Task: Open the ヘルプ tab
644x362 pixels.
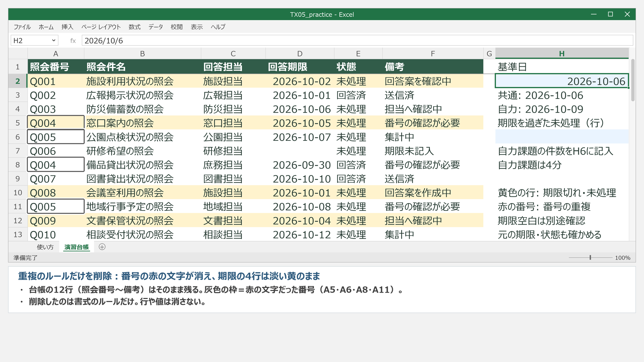Action: coord(218,27)
